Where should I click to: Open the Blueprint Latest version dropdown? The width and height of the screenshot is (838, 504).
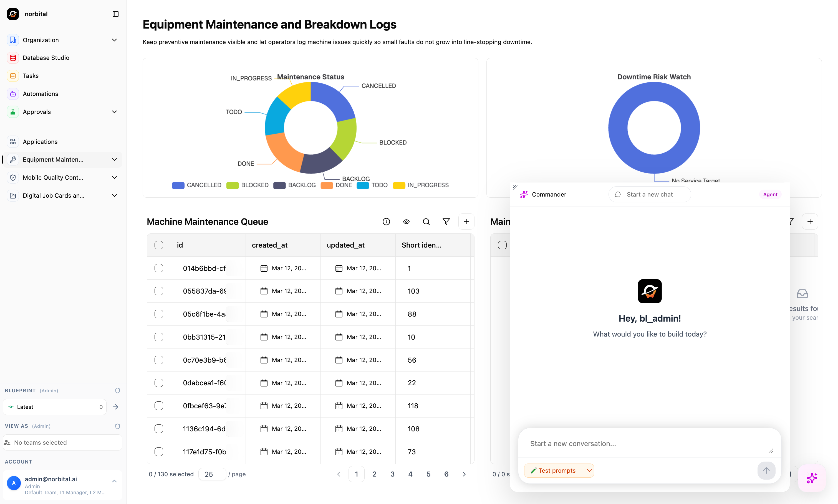[54, 406]
